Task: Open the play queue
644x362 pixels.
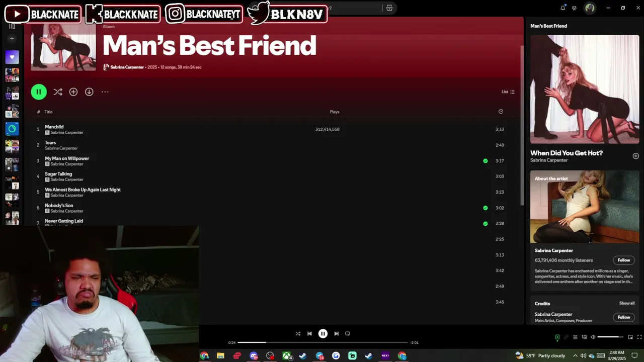Action: [x=575, y=337]
